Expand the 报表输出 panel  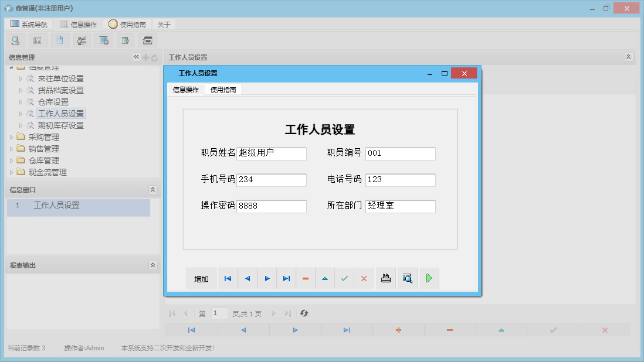coord(152,265)
